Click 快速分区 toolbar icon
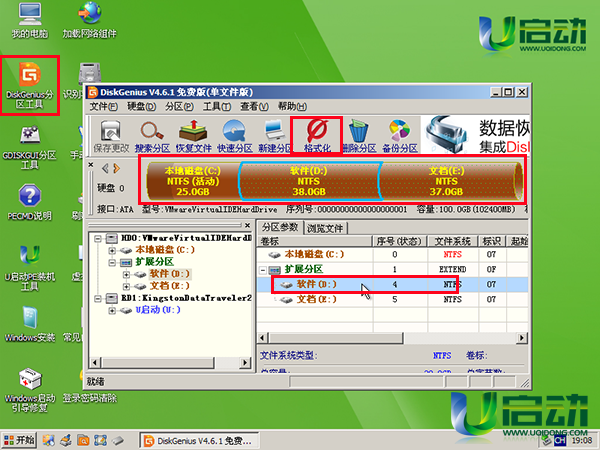The width and height of the screenshot is (600, 450). click(235, 136)
